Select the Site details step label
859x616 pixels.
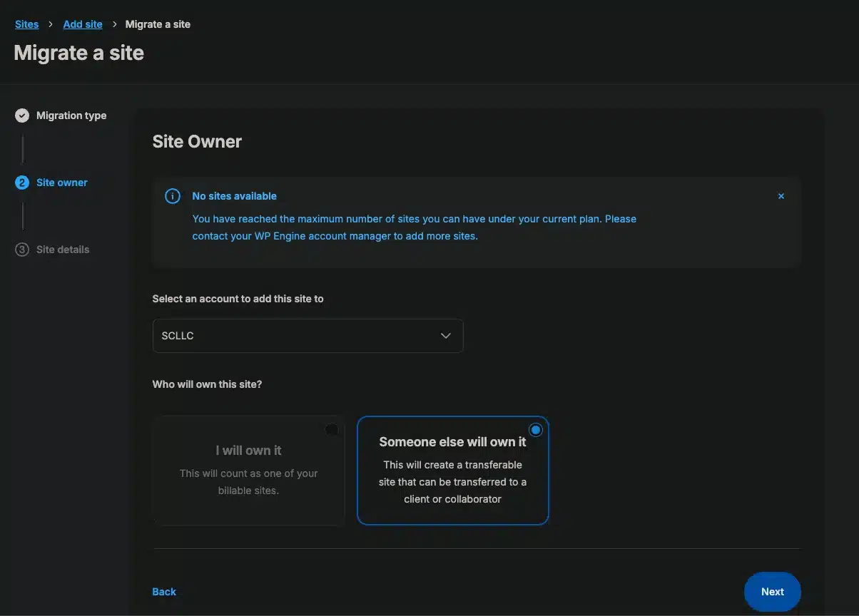(x=63, y=250)
